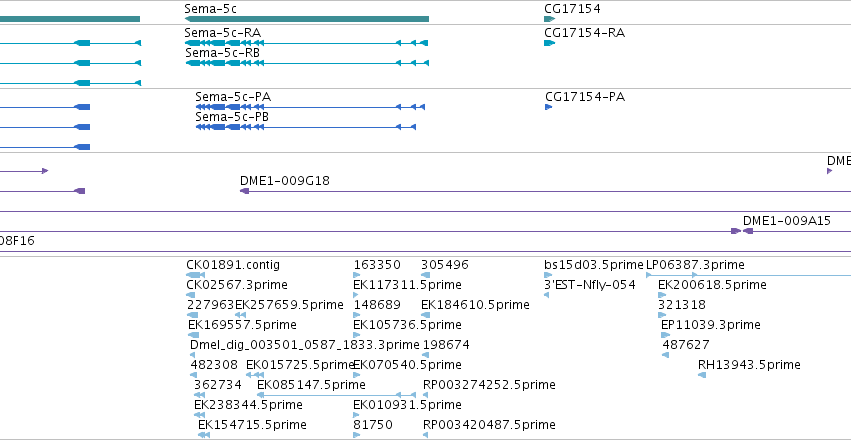Select the Sema-5c-PB protein track feature
Image resolution: width=851 pixels, height=440 pixels.
306,127
